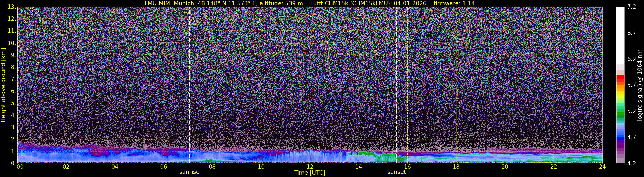The width and height of the screenshot is (644, 177).
Task: Click the time axis tick label 16
Action: coord(407,167)
